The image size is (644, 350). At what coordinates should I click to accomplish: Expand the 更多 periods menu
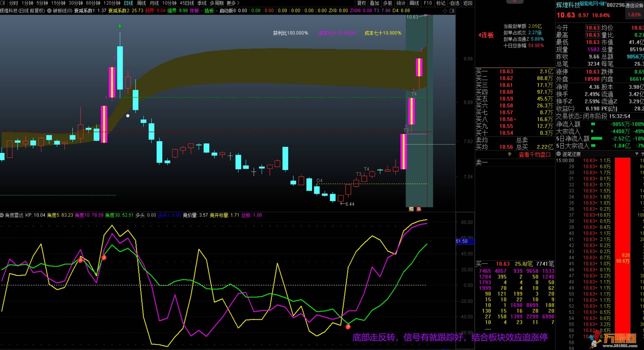pos(233,3)
